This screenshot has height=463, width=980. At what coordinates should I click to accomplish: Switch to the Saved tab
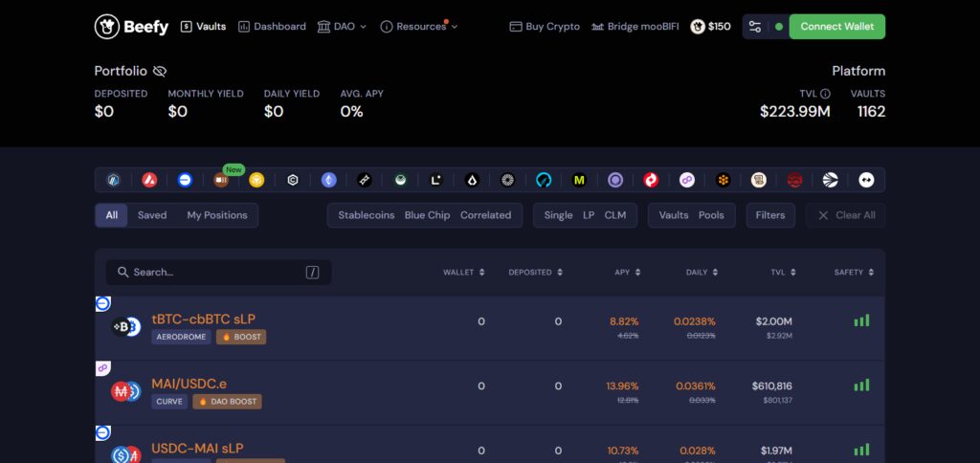tap(152, 215)
